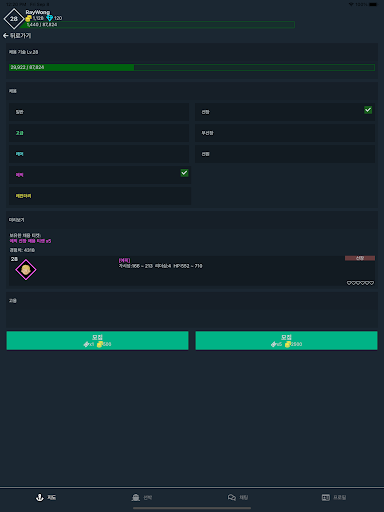
Task: Switch to the building icon tab
Action: click(x=142, y=497)
